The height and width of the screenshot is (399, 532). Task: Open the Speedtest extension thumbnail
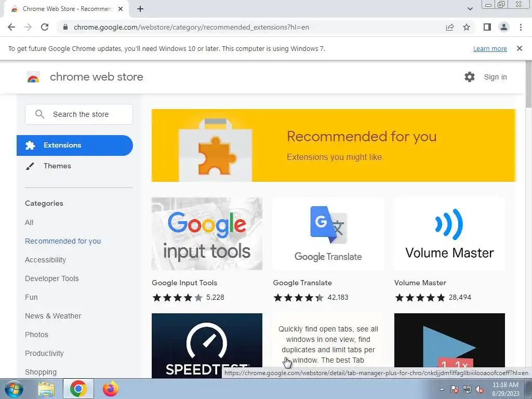(x=207, y=345)
